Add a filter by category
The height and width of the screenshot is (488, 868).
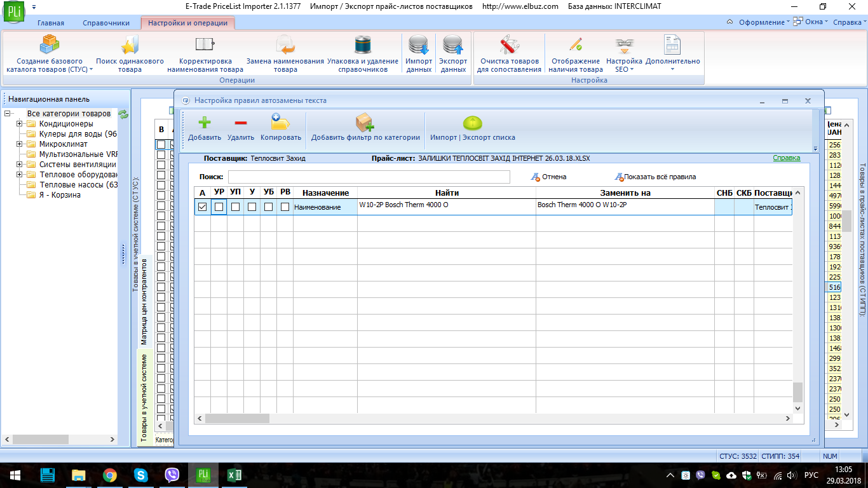pos(365,128)
